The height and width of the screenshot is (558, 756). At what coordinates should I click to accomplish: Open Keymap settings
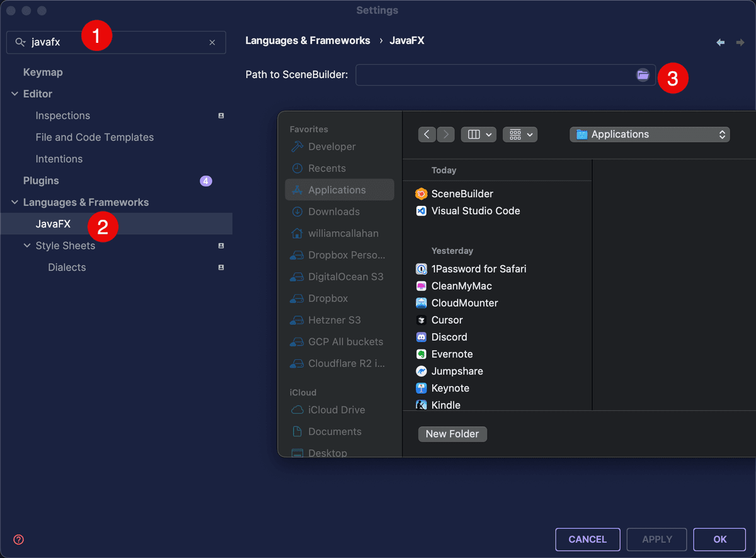(43, 72)
